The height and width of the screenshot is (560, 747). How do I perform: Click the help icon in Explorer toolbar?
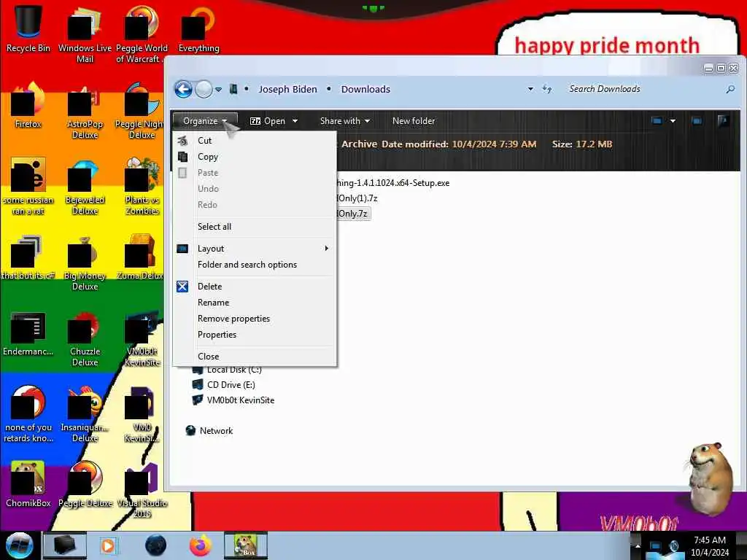[x=723, y=121]
